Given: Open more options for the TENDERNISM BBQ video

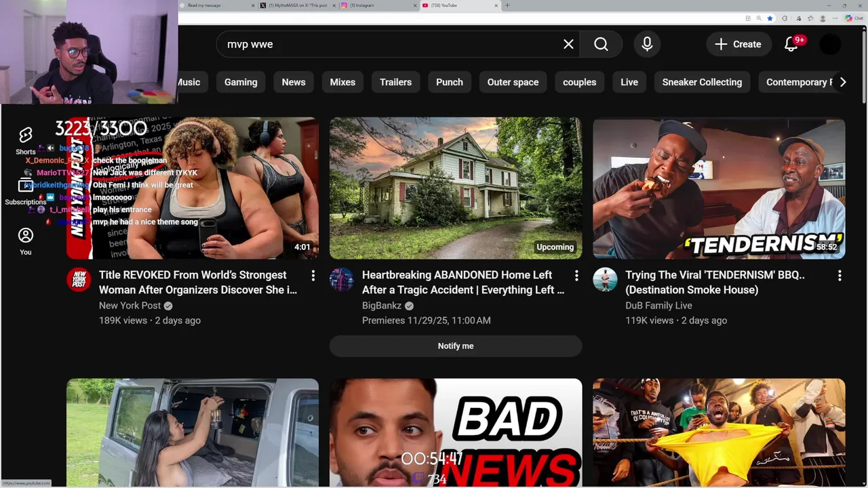Looking at the screenshot, I should tap(839, 275).
